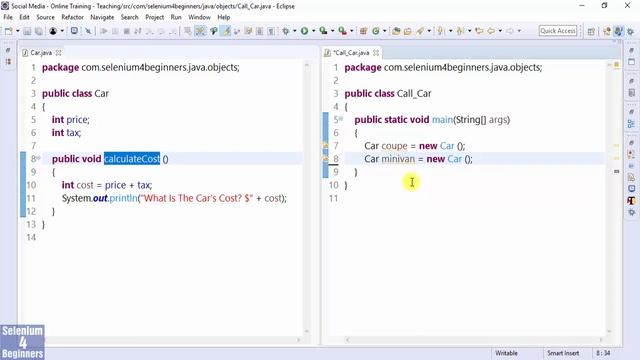Click the Open Perspective icon
Image resolution: width=640 pixels, height=360 pixels.
click(591, 31)
